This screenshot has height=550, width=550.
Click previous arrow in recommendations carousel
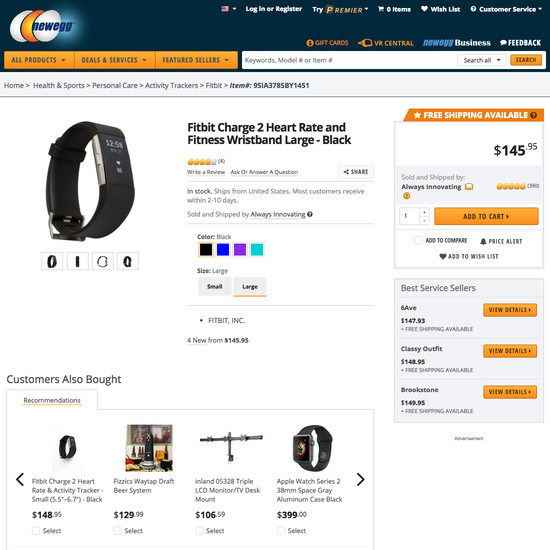tap(20, 479)
